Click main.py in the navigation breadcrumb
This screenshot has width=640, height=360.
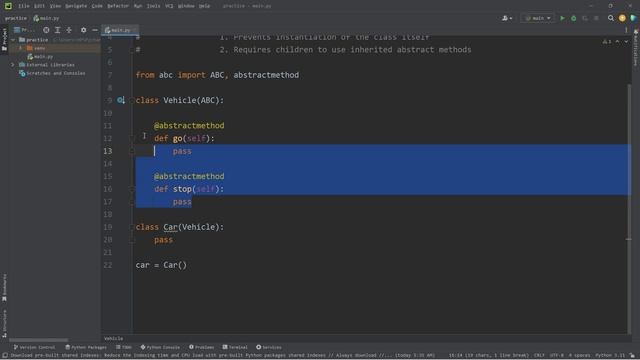(46, 18)
